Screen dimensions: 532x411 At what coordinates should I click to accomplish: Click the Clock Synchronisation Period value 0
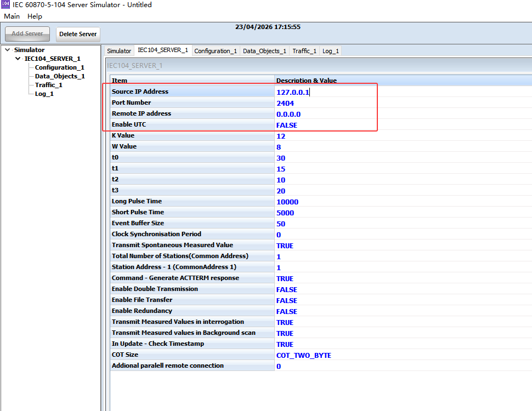(x=279, y=235)
